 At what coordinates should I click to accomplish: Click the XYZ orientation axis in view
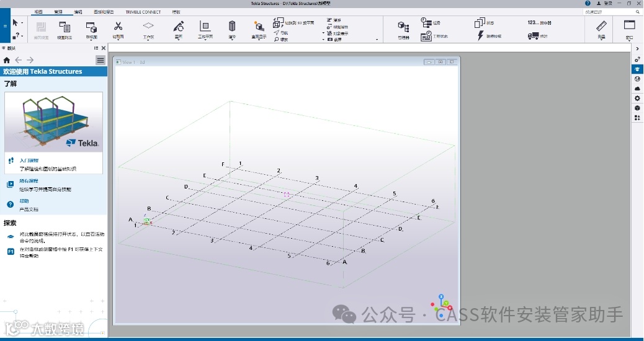[442, 306]
